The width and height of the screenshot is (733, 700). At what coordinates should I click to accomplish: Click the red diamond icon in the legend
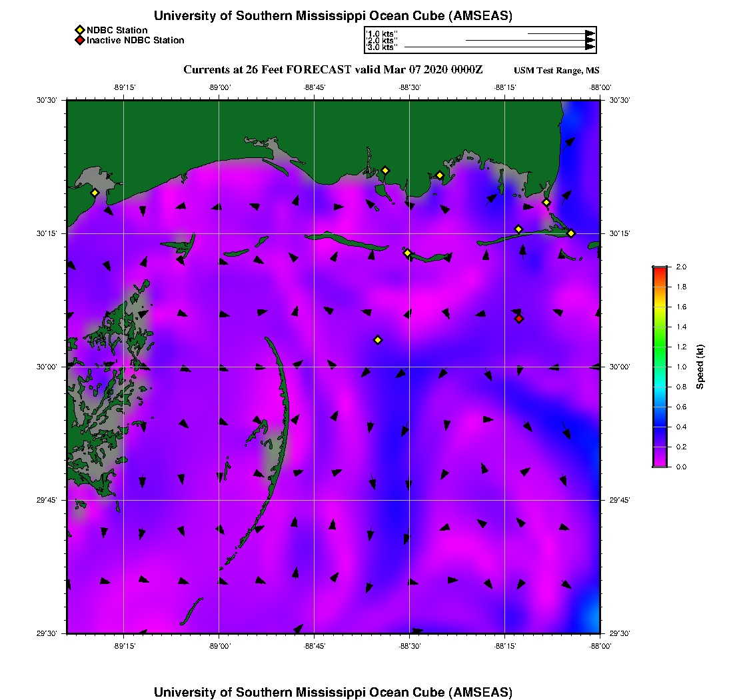(79, 41)
